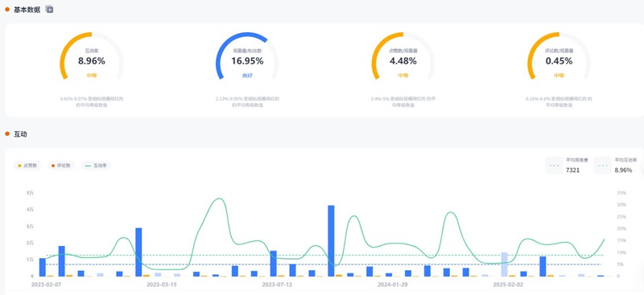This screenshot has height=295, width=644.
Task: Toggle the 点赞数 legend series
Action: (27, 166)
